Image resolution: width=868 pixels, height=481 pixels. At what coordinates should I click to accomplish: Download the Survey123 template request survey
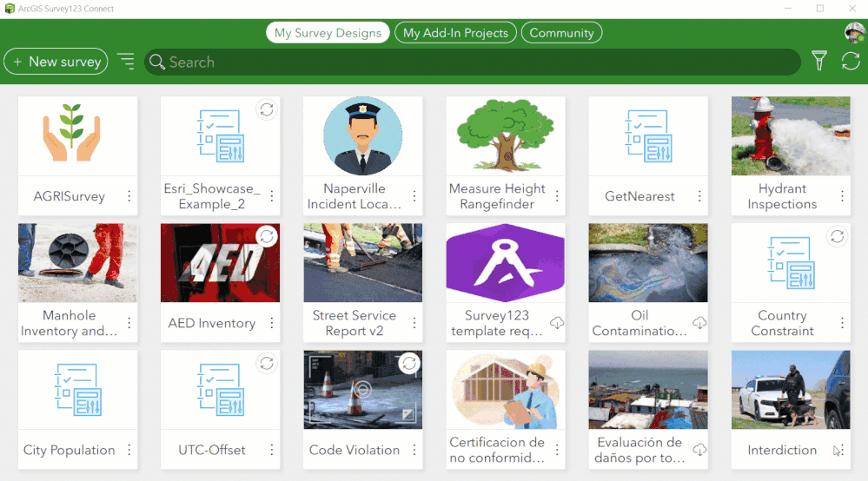click(557, 323)
